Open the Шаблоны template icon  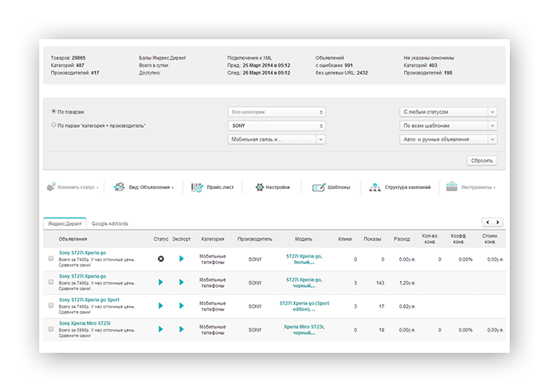318,187
